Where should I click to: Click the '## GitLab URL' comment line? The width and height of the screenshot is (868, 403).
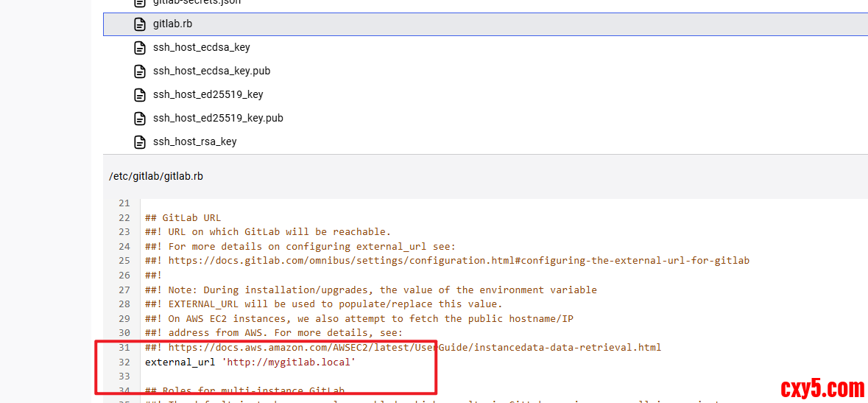click(183, 218)
